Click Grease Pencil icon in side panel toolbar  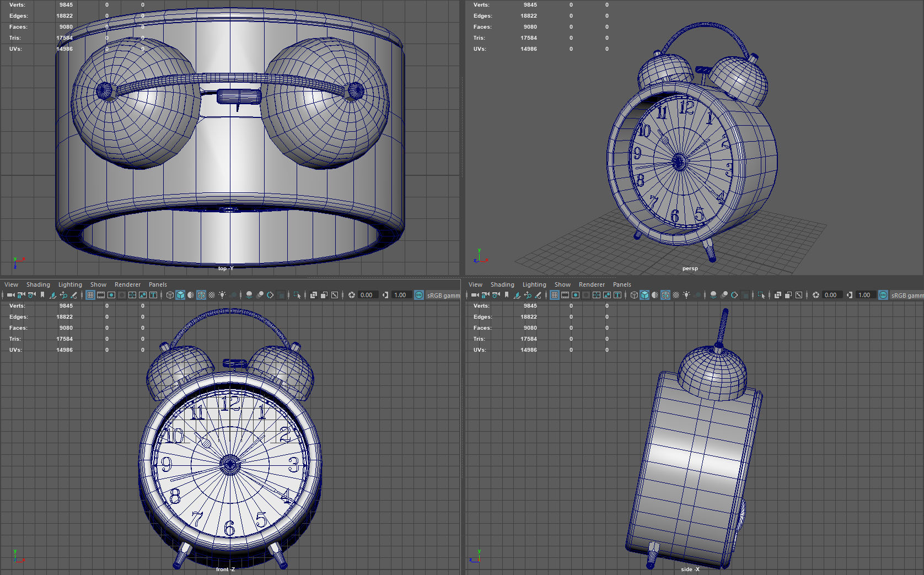[538, 295]
